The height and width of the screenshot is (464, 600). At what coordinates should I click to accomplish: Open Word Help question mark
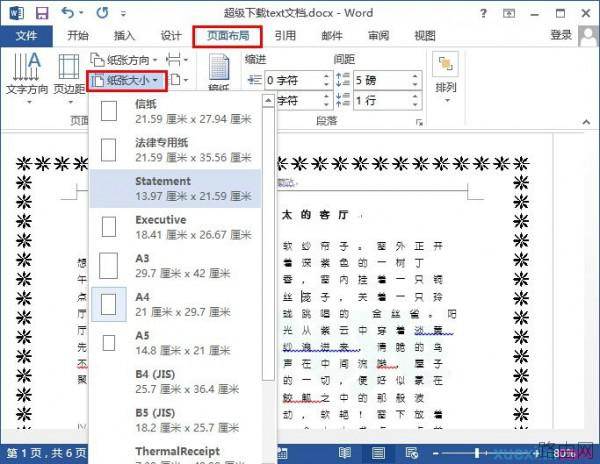click(x=483, y=13)
